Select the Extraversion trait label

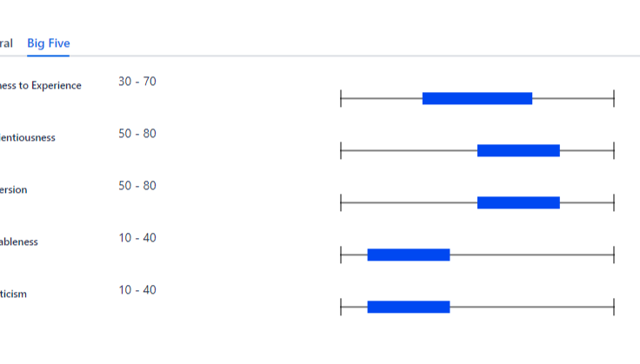14,190
